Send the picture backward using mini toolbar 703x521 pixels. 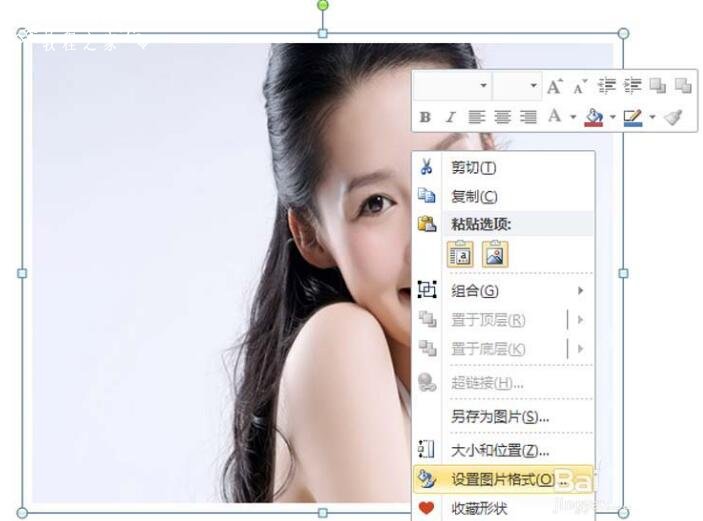click(683, 85)
